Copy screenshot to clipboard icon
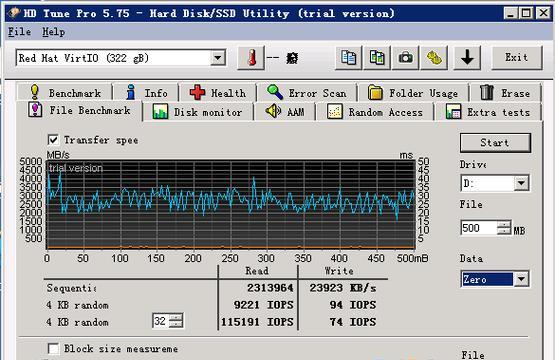The height and width of the screenshot is (360, 555). (377, 58)
